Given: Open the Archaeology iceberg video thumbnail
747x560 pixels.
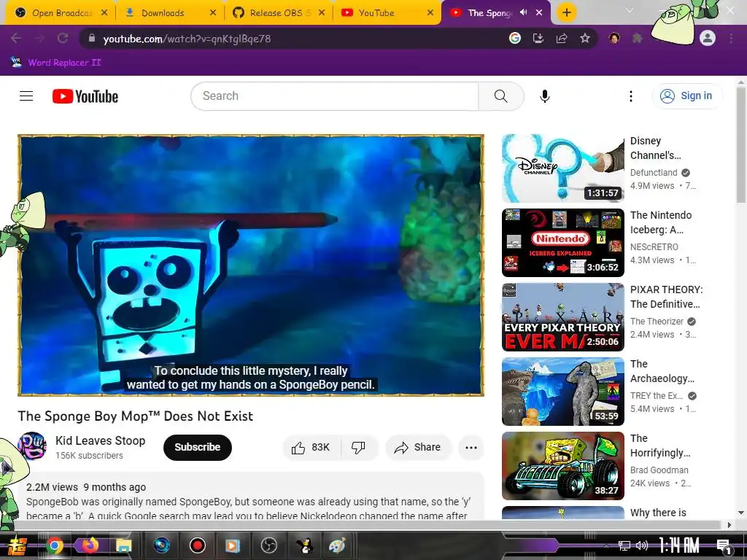Looking at the screenshot, I should point(562,391).
